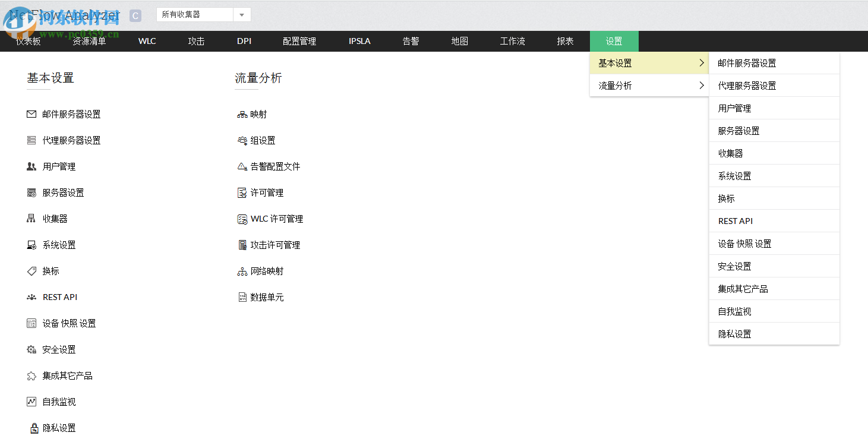Choose 换标 in the flyout submenu
The image size is (868, 445).
(774, 198)
